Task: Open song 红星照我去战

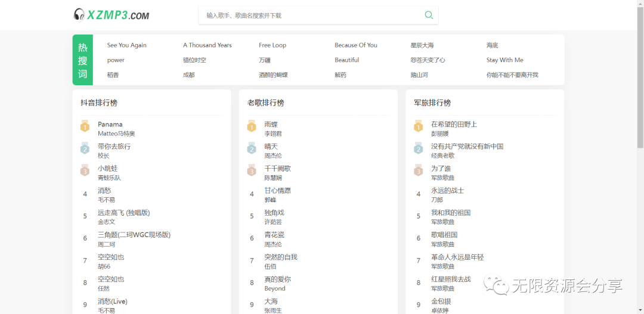Action: 451,279
